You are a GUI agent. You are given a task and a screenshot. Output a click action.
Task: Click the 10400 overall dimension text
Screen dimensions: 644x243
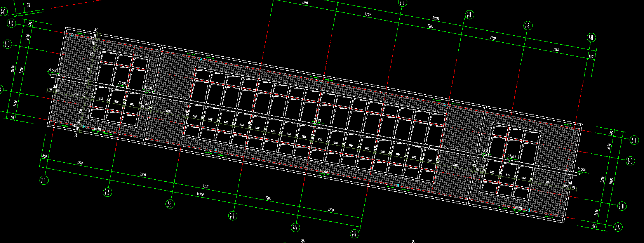pos(12,69)
